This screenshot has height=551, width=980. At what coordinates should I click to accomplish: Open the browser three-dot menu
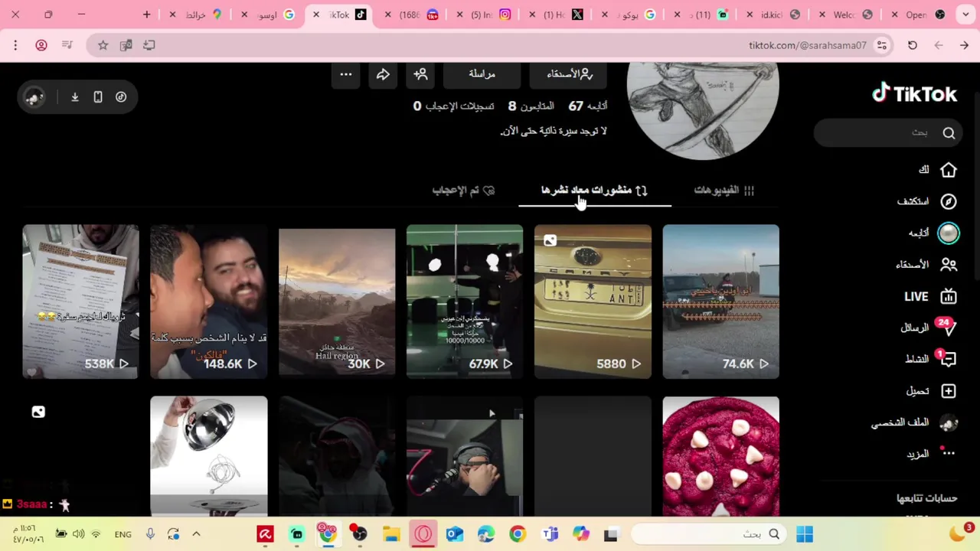(15, 45)
